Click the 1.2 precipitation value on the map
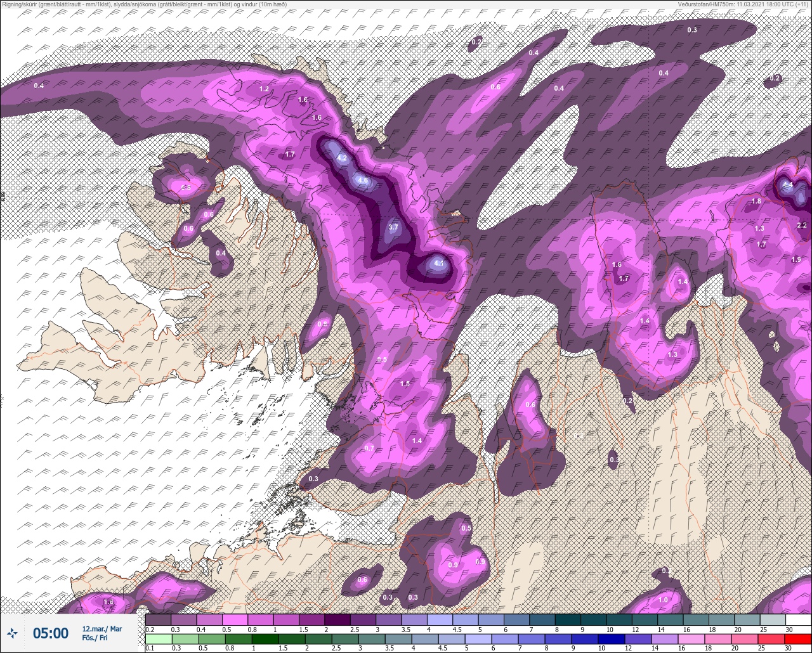Viewport: 812px width, 653px height. (x=265, y=89)
